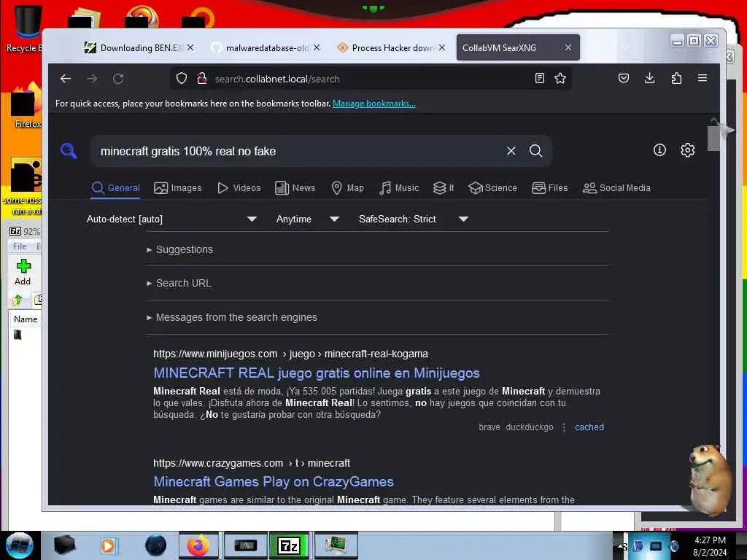747x560 pixels.
Task: Click the crazygames.com result URL
Action: point(252,463)
